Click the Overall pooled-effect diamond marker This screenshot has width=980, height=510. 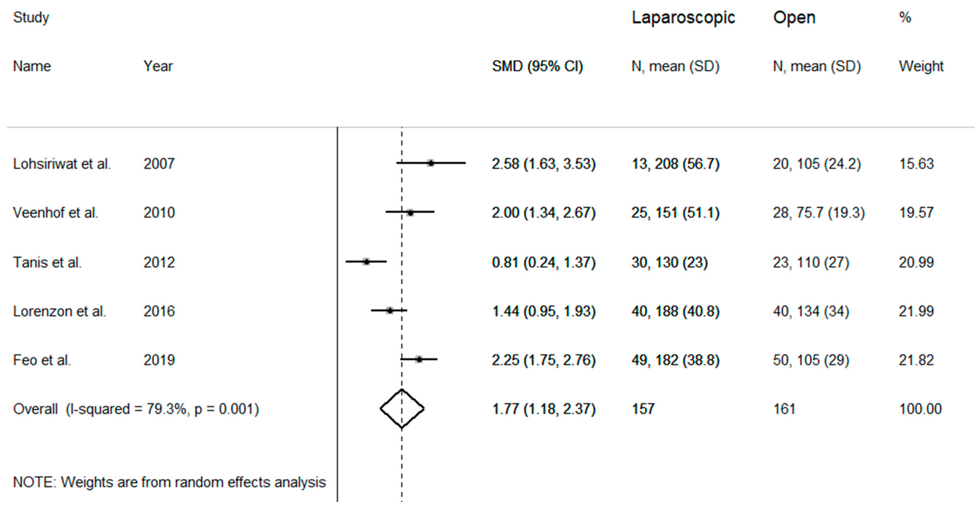pyautogui.click(x=402, y=409)
